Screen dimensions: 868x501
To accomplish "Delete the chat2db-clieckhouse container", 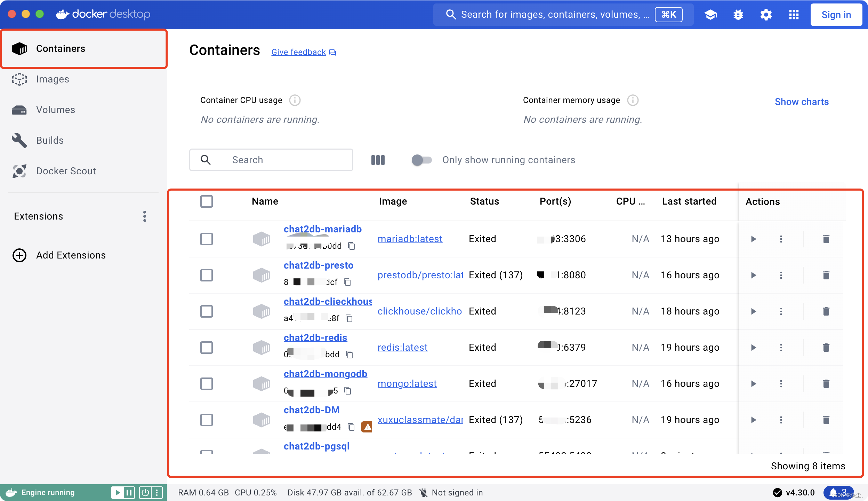I will tap(826, 311).
